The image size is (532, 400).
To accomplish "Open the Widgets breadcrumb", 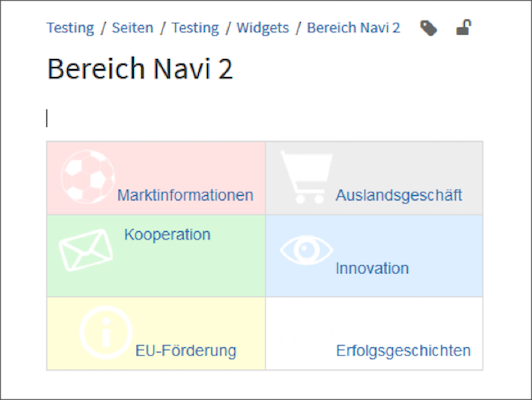I will pos(263,28).
